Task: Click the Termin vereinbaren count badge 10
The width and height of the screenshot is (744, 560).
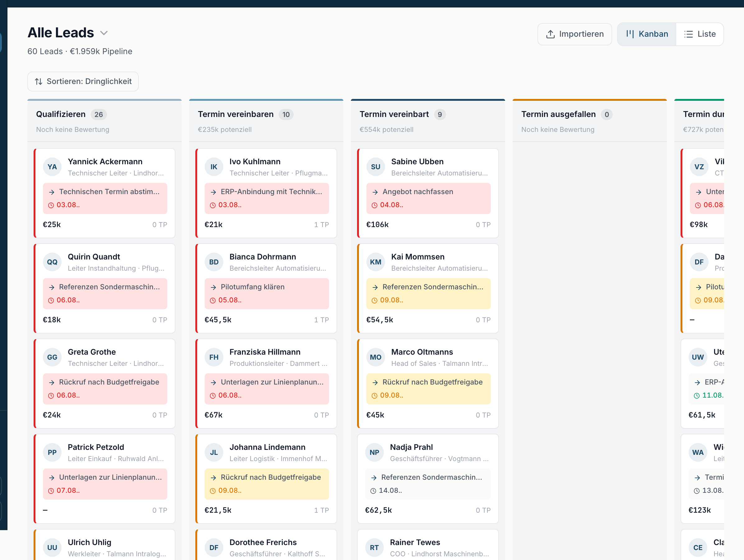Action: click(286, 114)
